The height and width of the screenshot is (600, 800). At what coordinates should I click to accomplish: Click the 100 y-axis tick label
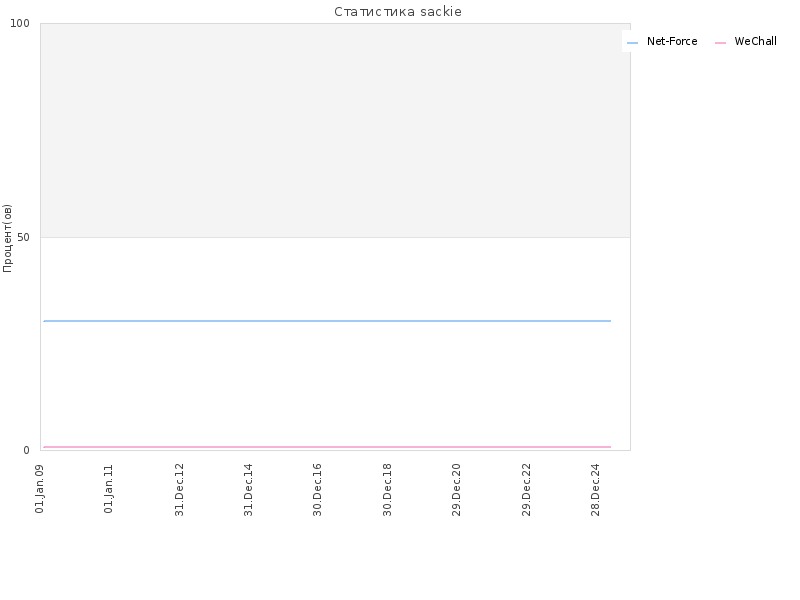20,23
